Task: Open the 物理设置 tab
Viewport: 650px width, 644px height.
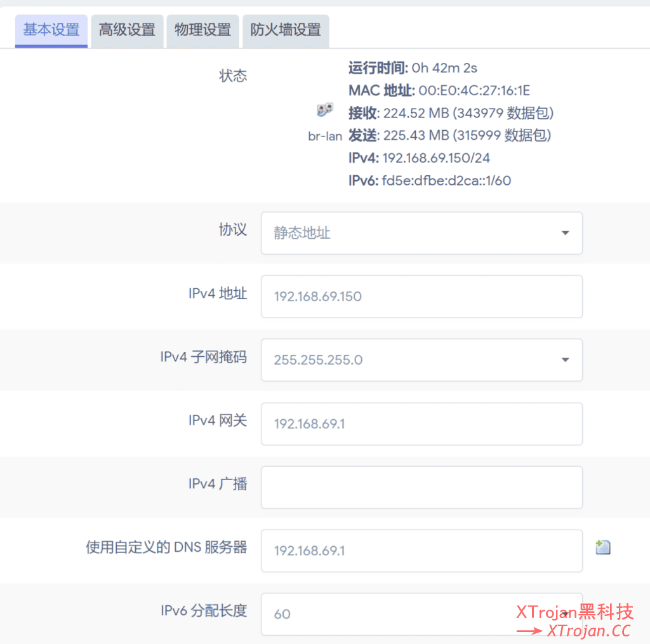Action: (x=202, y=30)
